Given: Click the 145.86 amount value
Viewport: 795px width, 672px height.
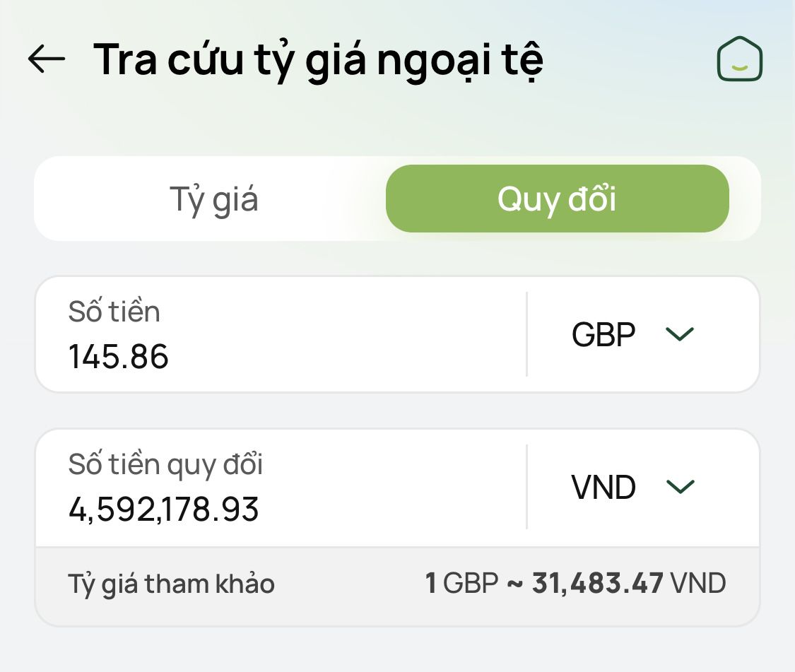Looking at the screenshot, I should (119, 357).
